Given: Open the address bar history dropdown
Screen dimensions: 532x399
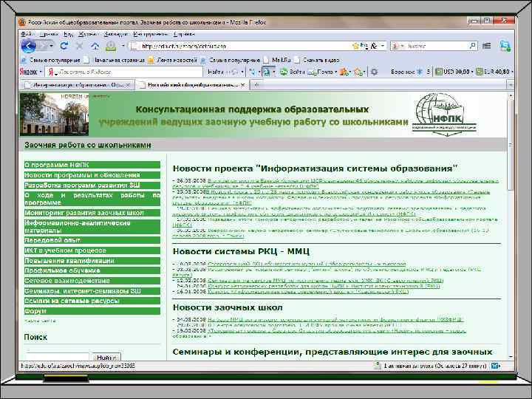Looking at the screenshot, I should click(x=383, y=46).
